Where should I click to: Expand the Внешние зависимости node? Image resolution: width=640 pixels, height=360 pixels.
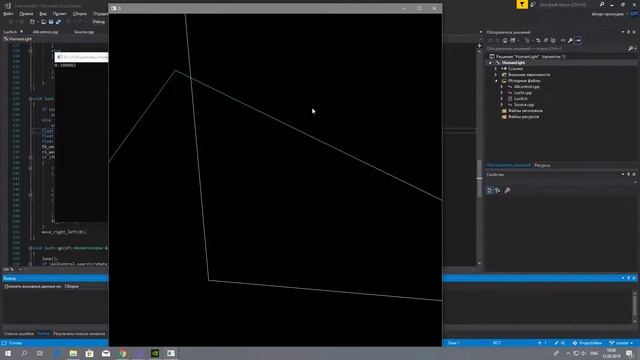pyautogui.click(x=496, y=75)
